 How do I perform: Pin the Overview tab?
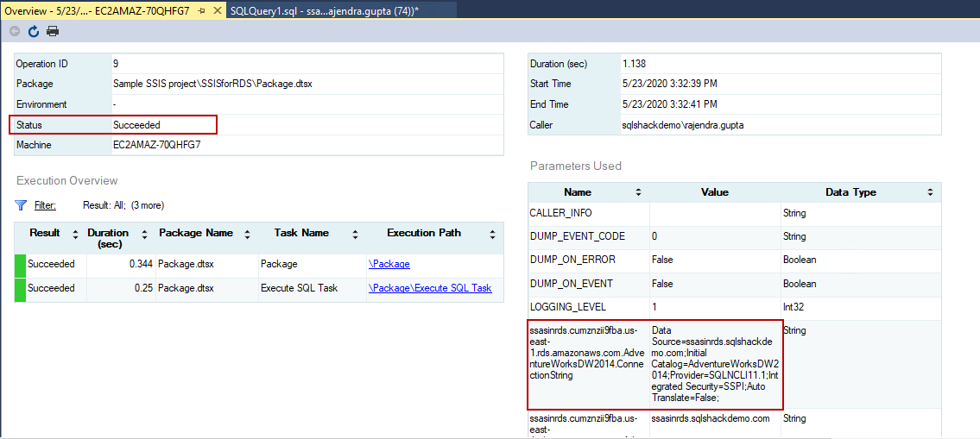pyautogui.click(x=201, y=10)
